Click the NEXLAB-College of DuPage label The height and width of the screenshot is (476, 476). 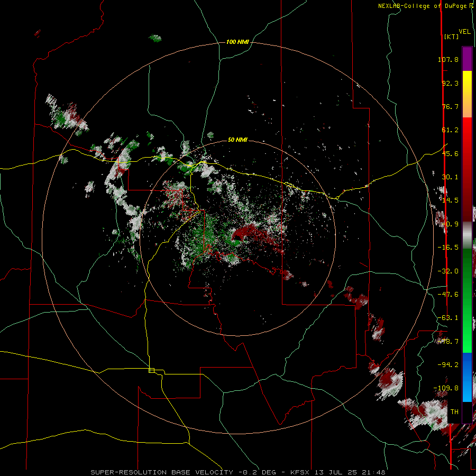point(425,6)
